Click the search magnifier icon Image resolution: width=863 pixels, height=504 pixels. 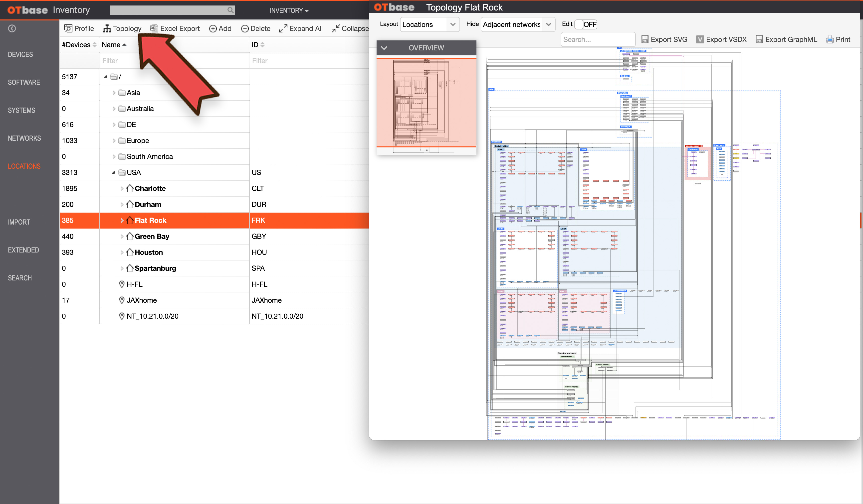(x=230, y=10)
